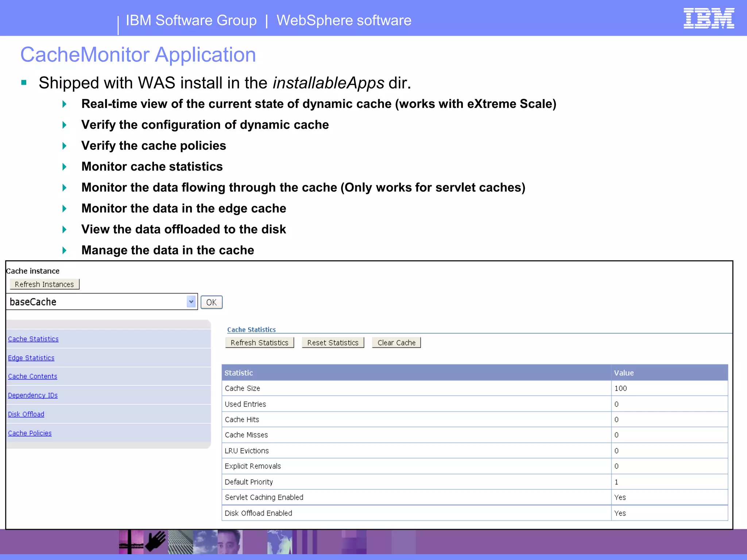View the Cache Policies link
The image size is (747, 560).
tap(30, 433)
